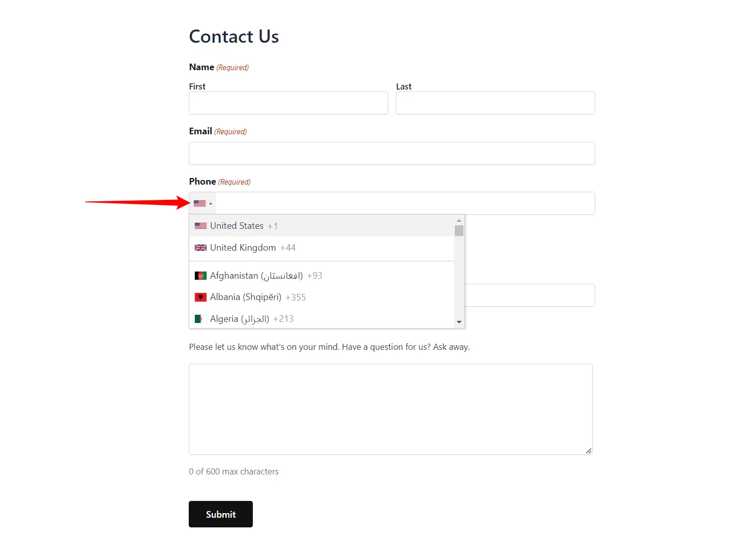Click the selected flag in the phone field

tap(199, 203)
